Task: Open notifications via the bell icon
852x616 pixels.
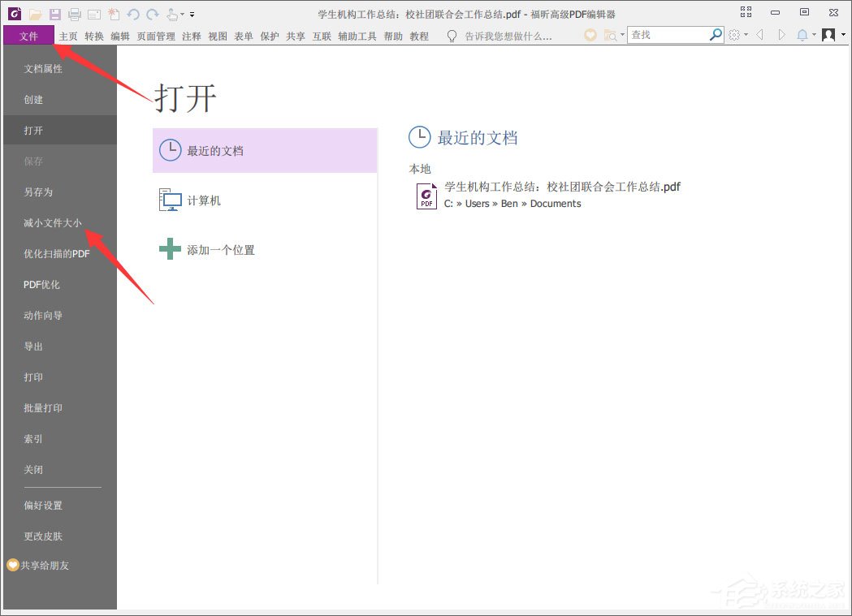Action: pyautogui.click(x=803, y=34)
